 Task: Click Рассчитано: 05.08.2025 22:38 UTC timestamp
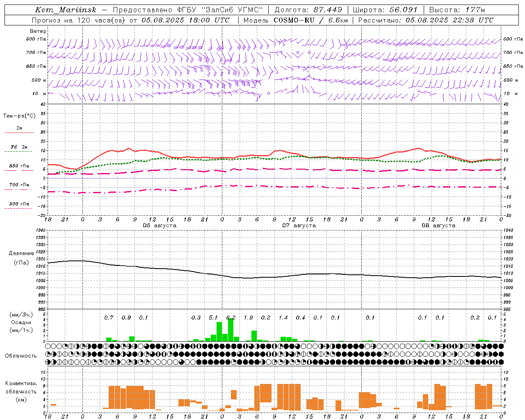click(x=426, y=20)
